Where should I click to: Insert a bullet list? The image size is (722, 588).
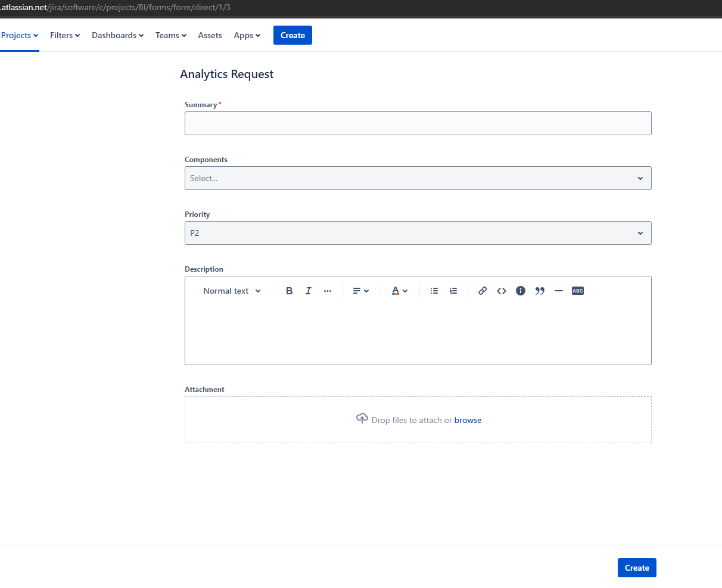434,291
